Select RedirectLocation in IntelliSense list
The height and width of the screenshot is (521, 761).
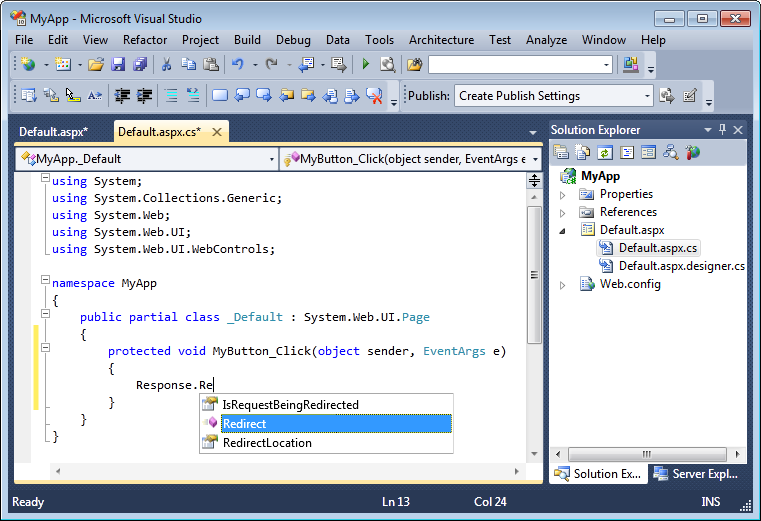[x=326, y=442]
